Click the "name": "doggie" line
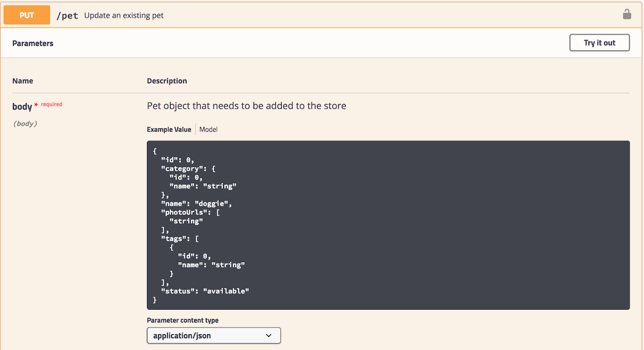Screen dimensions: 644x350 pos(196,203)
